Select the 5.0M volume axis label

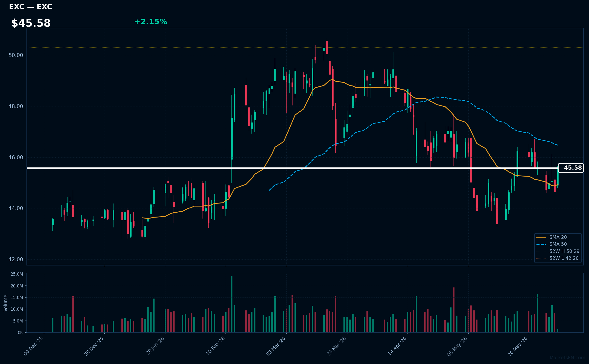click(x=18, y=321)
